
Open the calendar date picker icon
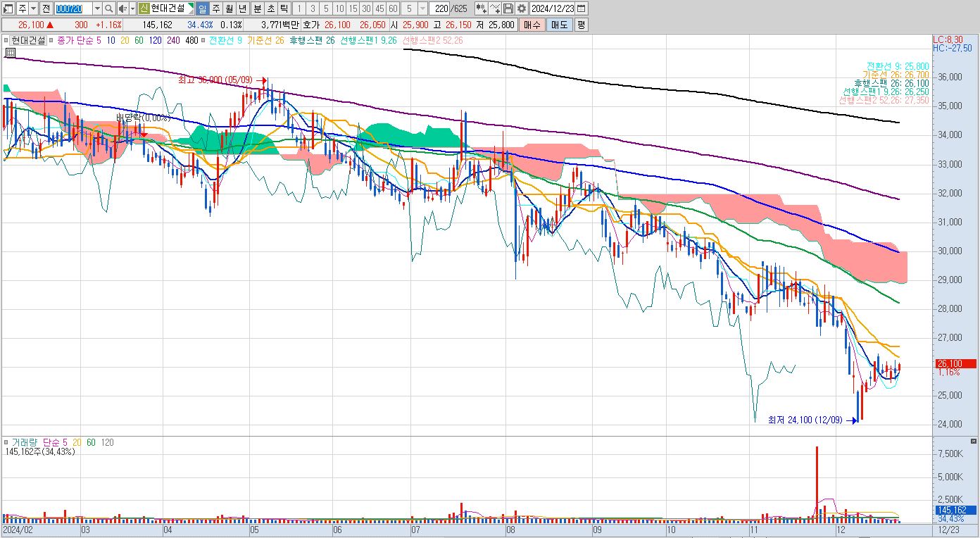coord(582,8)
